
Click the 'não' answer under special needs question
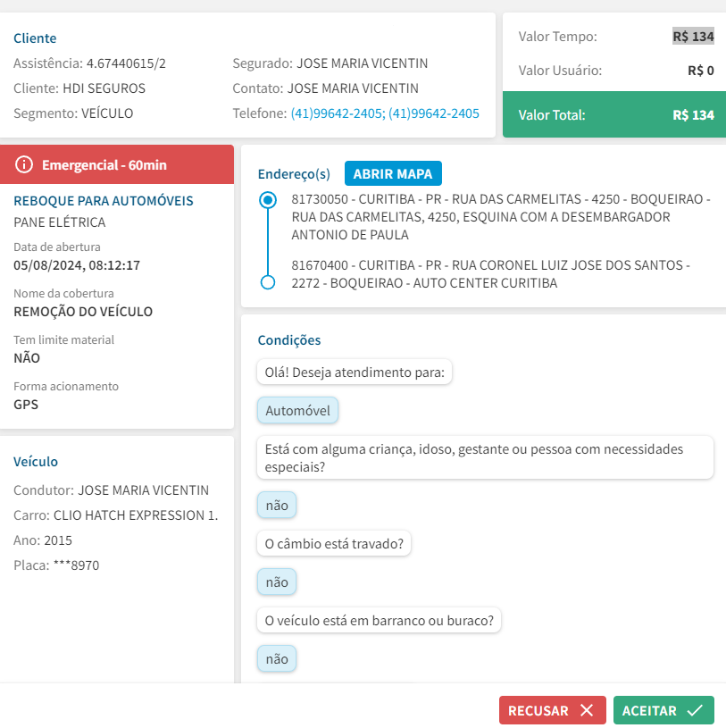(277, 506)
